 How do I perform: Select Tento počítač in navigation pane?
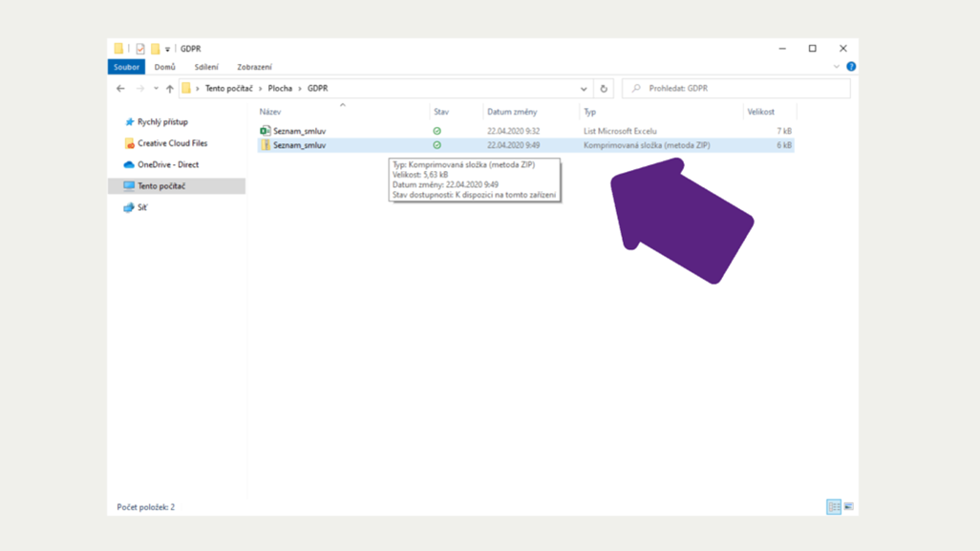[x=177, y=186]
